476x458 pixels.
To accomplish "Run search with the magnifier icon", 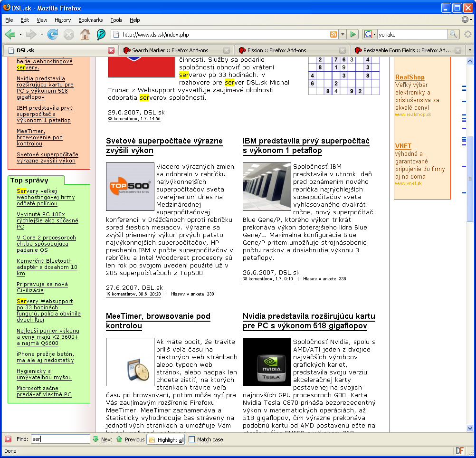I will 453,34.
